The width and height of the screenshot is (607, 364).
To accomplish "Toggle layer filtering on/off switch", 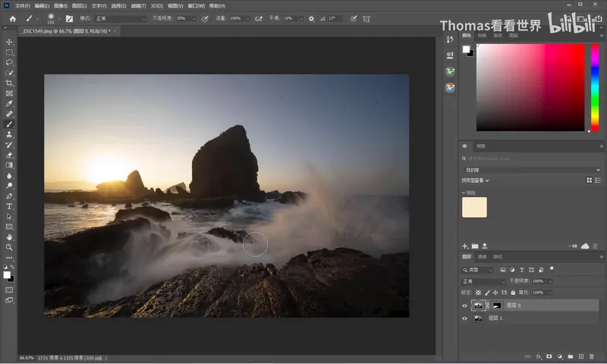I will (x=552, y=269).
